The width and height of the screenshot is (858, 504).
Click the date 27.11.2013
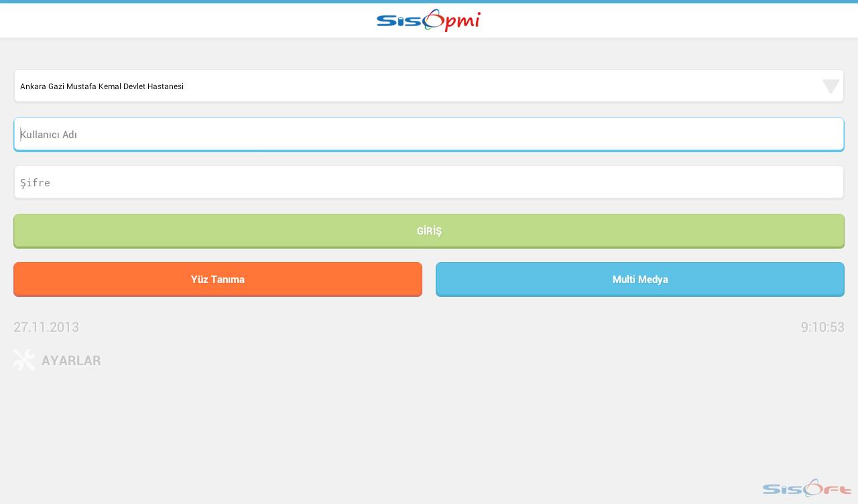46,327
